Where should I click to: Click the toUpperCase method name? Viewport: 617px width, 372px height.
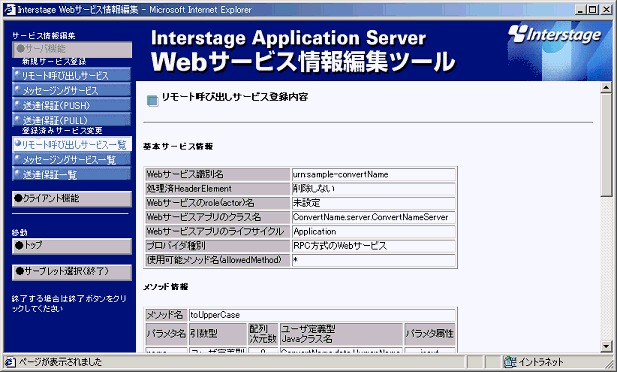pyautogui.click(x=322, y=315)
